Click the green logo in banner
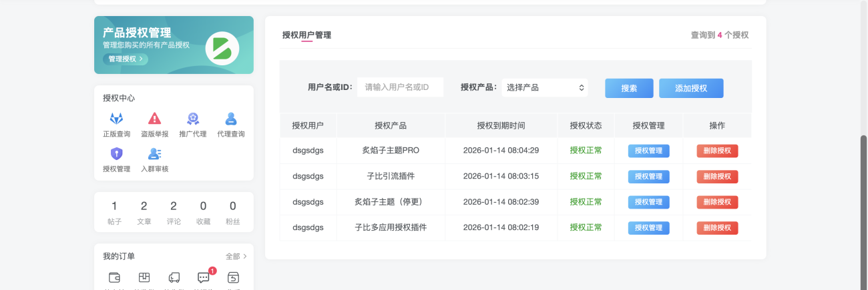 222,48
